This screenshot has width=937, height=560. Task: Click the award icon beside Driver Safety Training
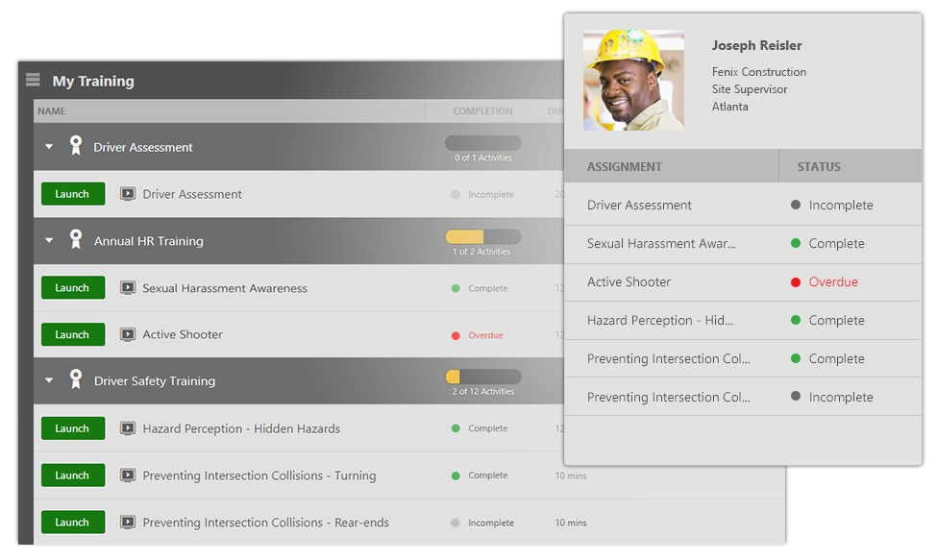[76, 381]
